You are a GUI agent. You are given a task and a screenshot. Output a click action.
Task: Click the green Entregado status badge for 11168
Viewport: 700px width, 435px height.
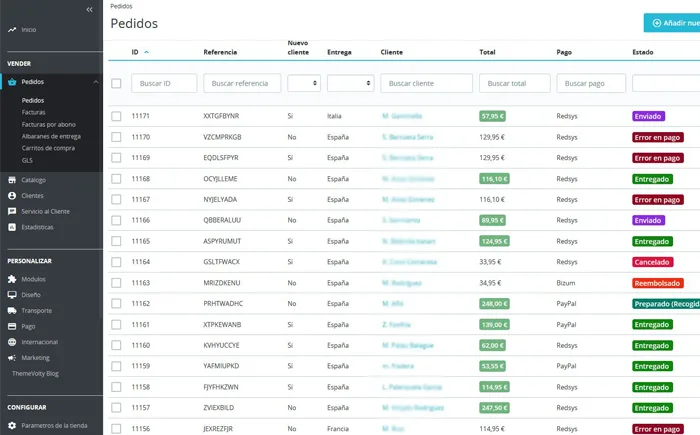coord(652,179)
